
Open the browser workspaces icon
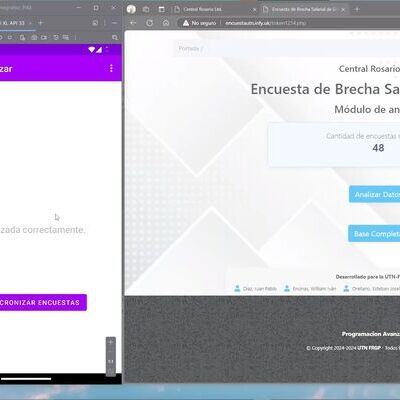click(146, 9)
